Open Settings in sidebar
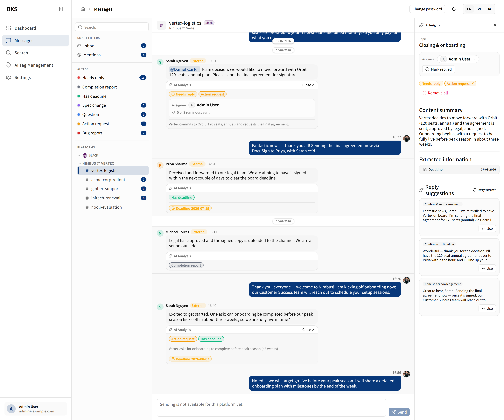 click(x=36, y=77)
